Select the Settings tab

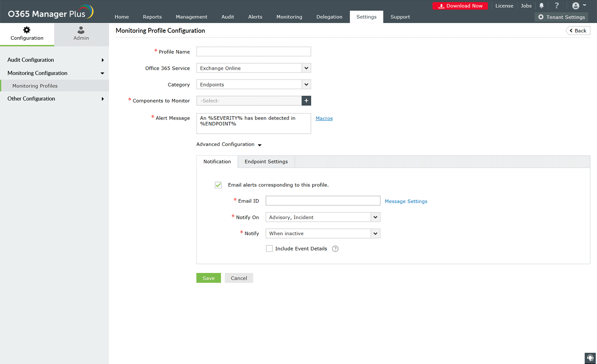[x=367, y=17]
